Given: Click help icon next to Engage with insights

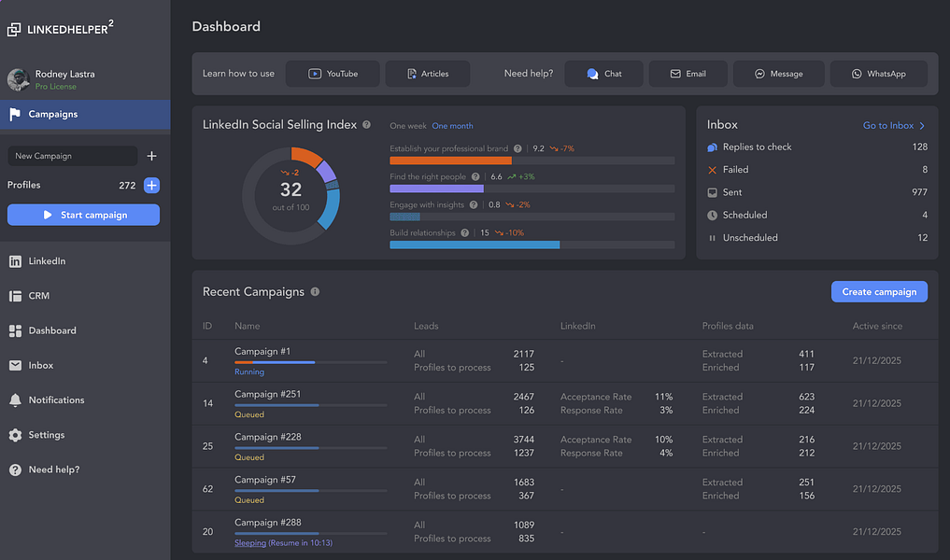Looking at the screenshot, I should click(474, 205).
